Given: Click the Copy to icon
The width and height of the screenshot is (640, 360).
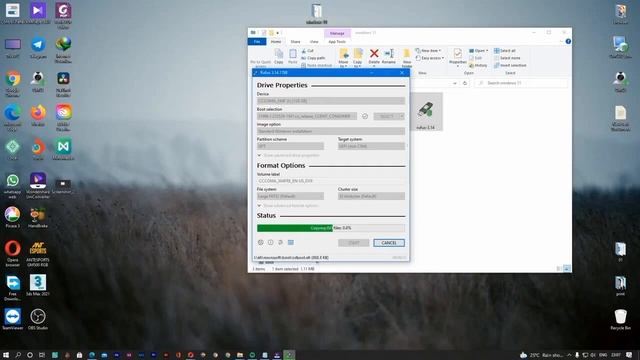Looking at the screenshot, I should (358, 58).
